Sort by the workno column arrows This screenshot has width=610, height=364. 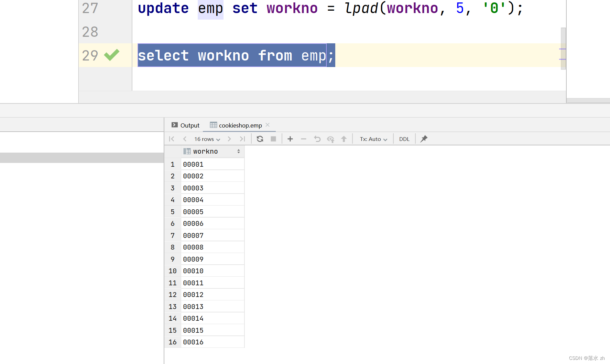[239, 151]
